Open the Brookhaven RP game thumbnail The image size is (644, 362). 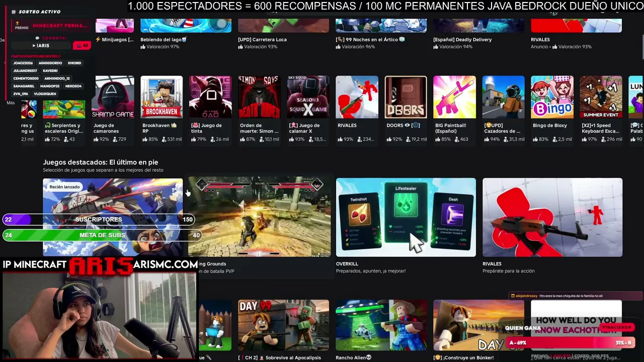pos(162,97)
